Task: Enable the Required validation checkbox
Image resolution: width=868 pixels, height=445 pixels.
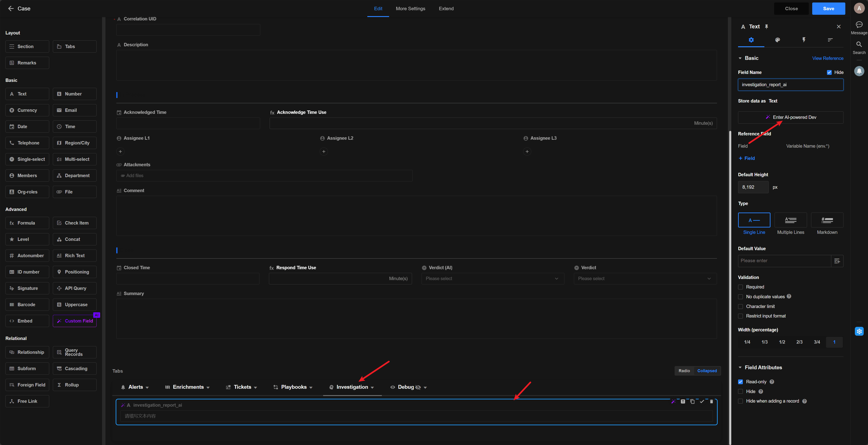Action: pyautogui.click(x=740, y=287)
